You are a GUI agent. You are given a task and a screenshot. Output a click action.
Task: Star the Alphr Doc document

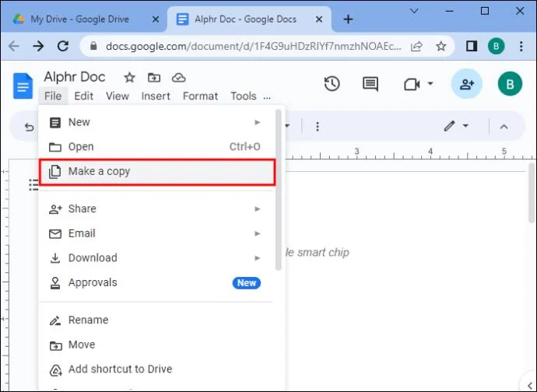pyautogui.click(x=129, y=78)
